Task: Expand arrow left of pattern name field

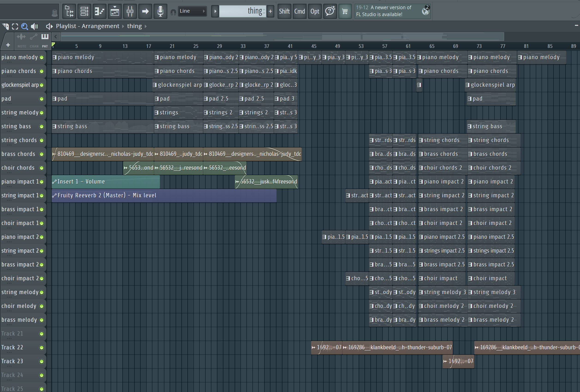Action: 215,11
